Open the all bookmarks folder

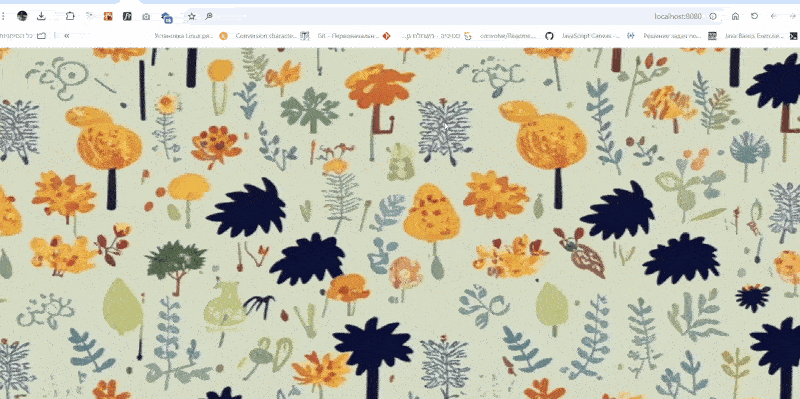[23, 36]
